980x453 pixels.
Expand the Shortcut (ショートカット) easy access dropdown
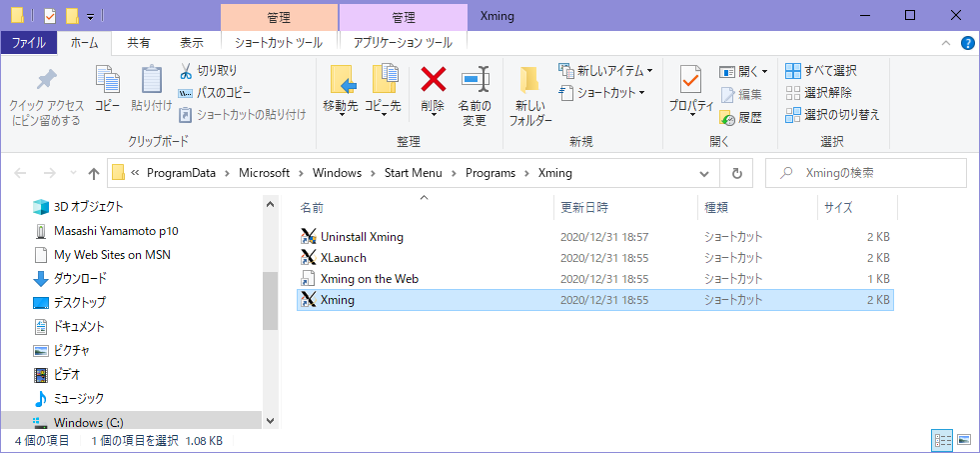tap(641, 93)
